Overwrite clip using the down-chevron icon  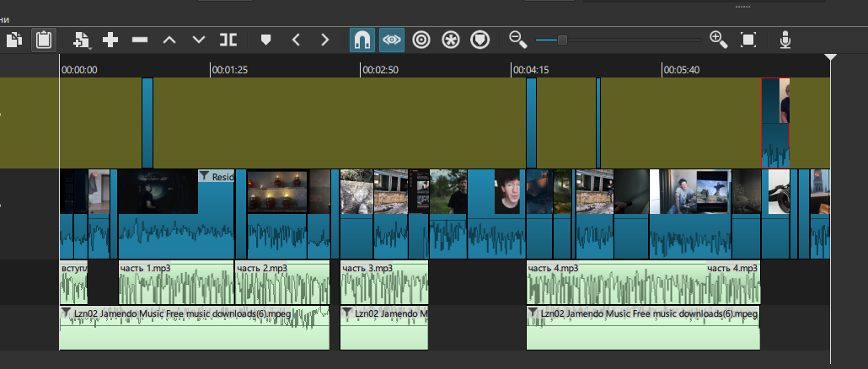[199, 40]
